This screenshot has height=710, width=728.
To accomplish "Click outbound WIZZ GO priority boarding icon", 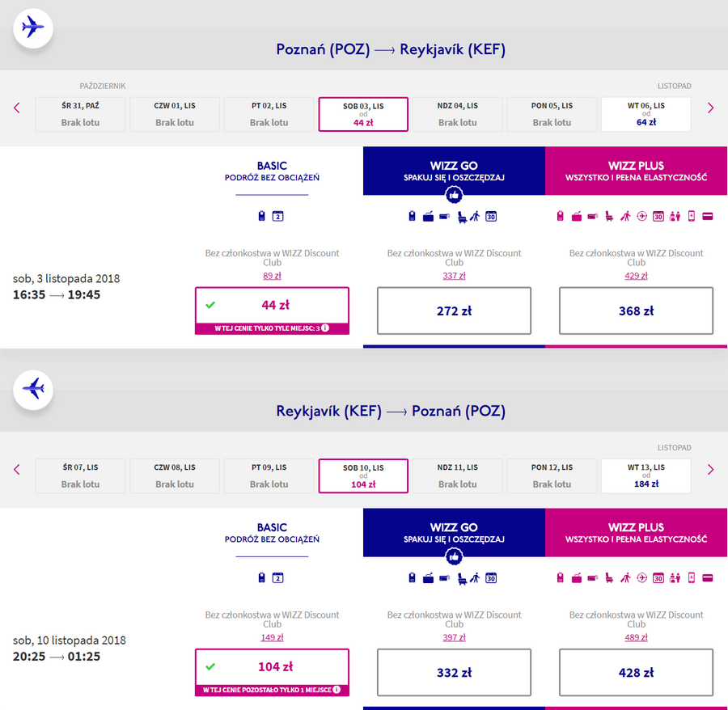I will pos(475,216).
